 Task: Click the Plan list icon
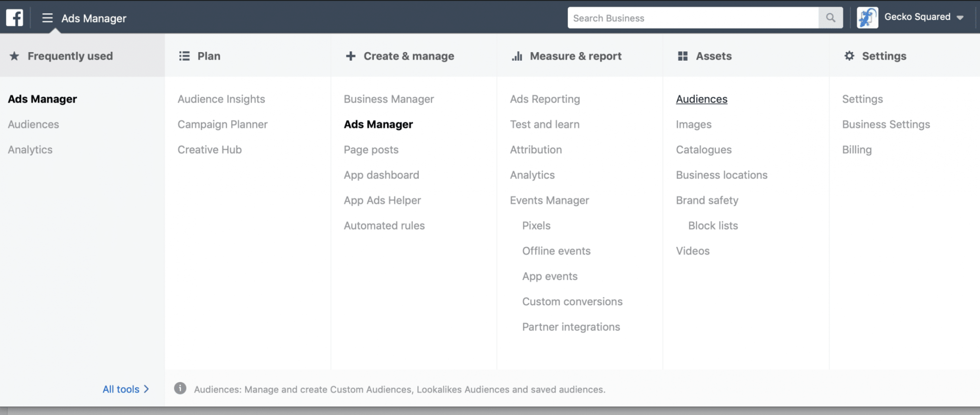point(184,56)
